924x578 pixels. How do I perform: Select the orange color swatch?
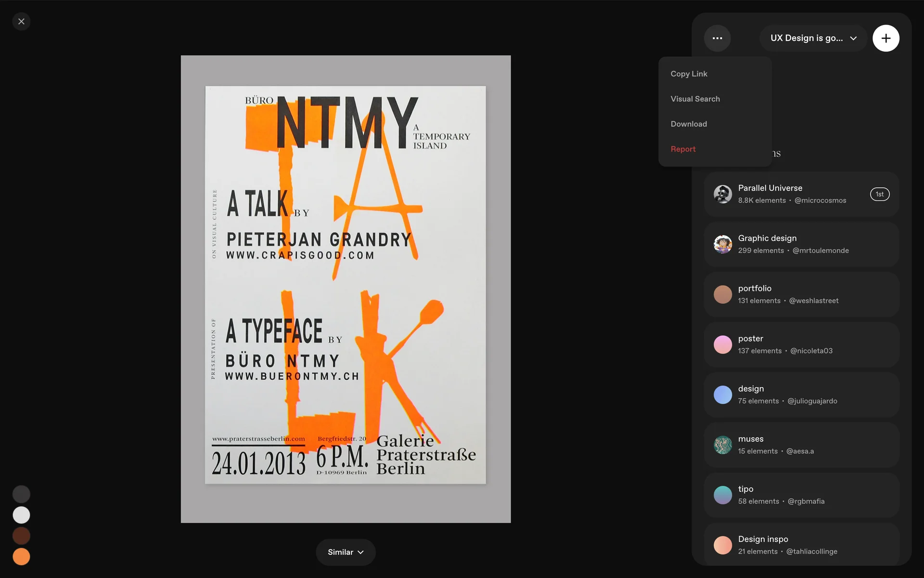21,557
